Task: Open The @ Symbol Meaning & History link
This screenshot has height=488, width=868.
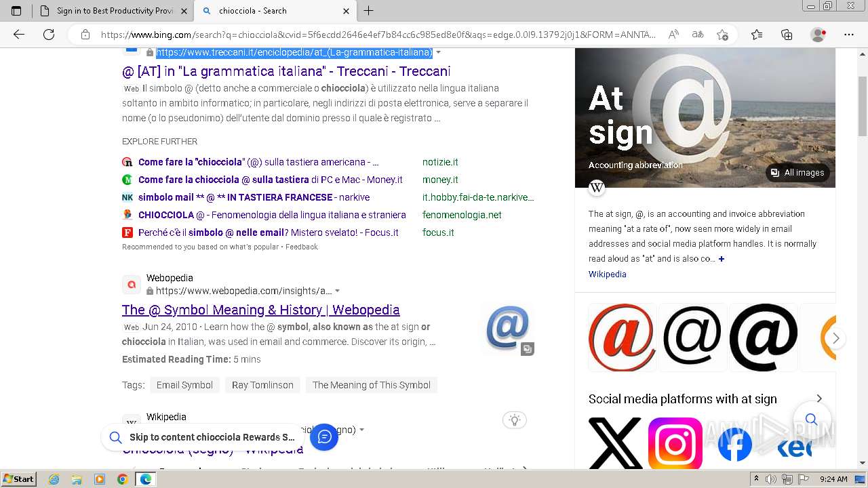Action: tap(261, 310)
